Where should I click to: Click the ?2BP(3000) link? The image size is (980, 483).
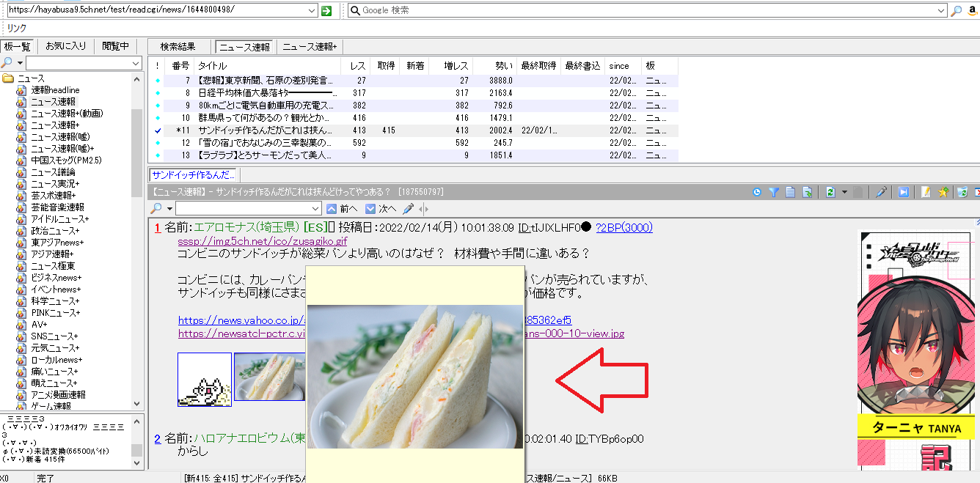coord(624,228)
